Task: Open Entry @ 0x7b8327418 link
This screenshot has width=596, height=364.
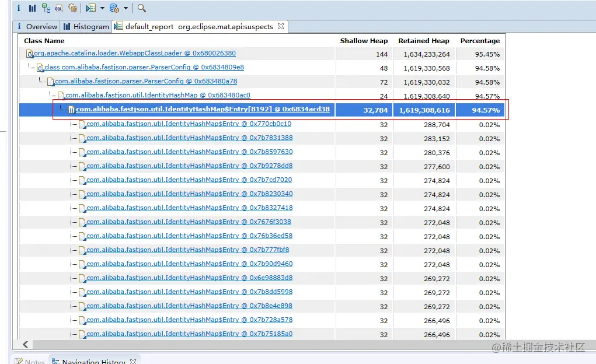Action: click(x=190, y=208)
